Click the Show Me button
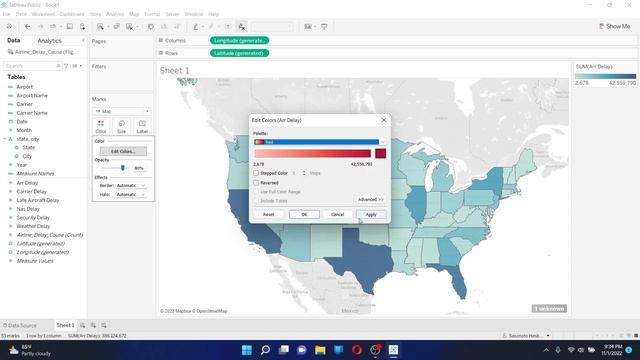 614,26
